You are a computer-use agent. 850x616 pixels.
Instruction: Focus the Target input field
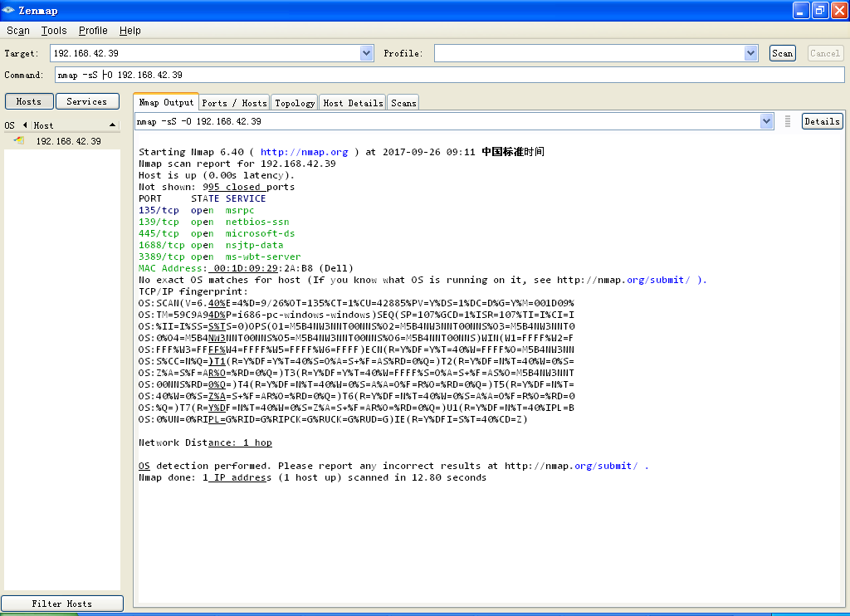coord(206,53)
